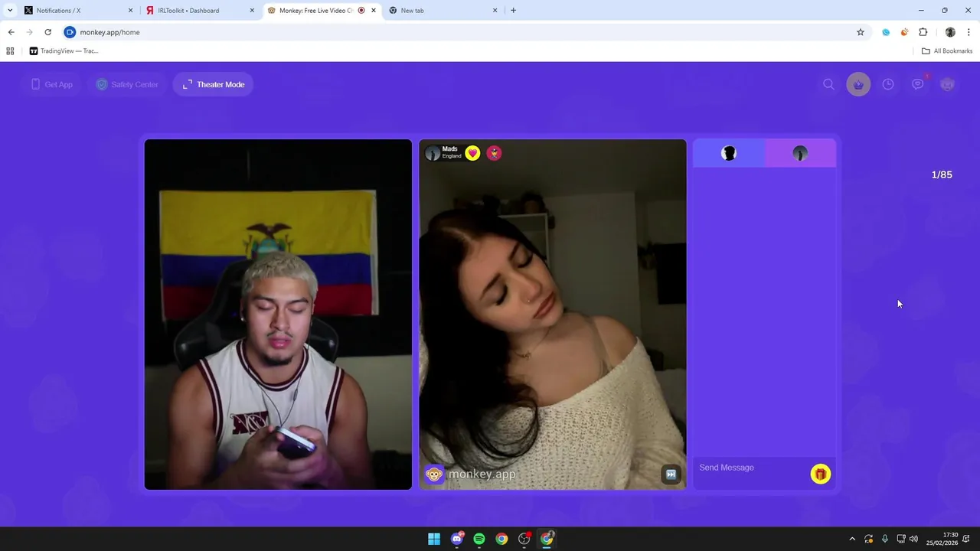Reload the monkey.app page
The height and width of the screenshot is (551, 980).
click(x=47, y=32)
